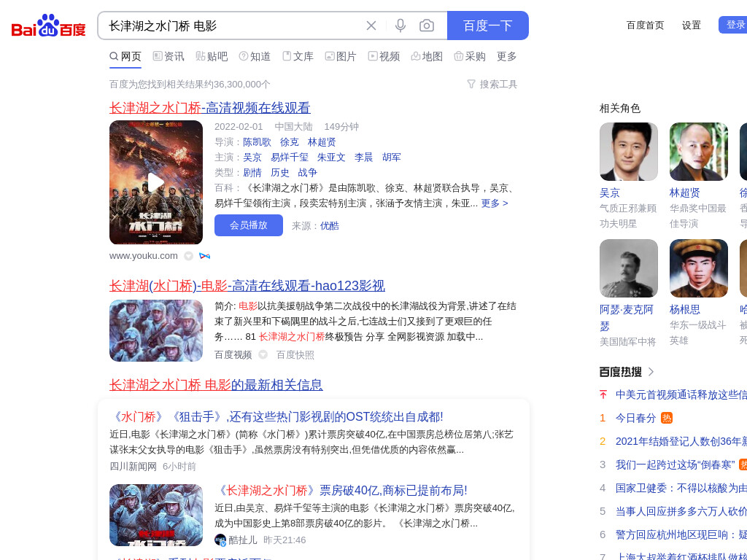Open result 长津湖之水门桥-高清视频在线观看

pyautogui.click(x=209, y=108)
